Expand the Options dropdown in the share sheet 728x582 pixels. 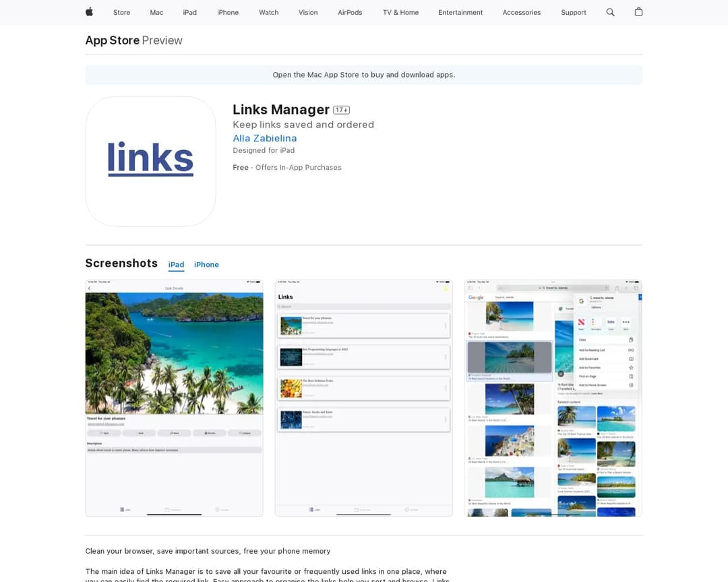(597, 307)
